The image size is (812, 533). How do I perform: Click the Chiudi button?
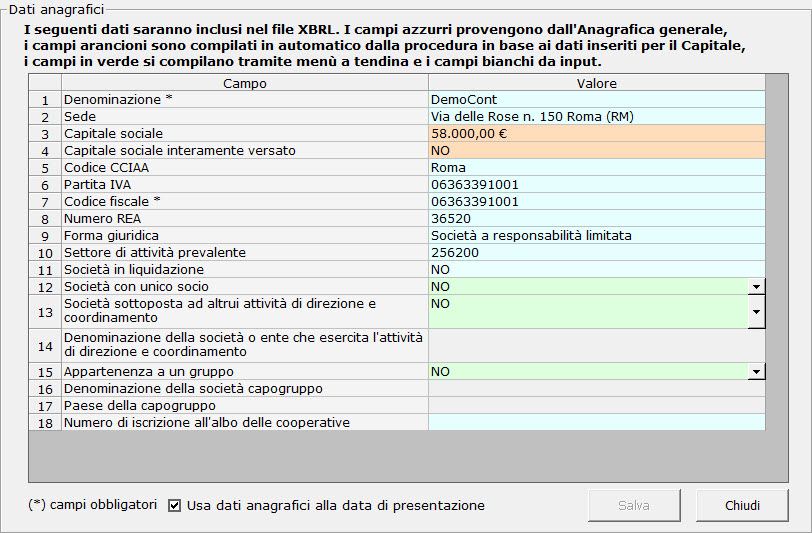coord(742,506)
